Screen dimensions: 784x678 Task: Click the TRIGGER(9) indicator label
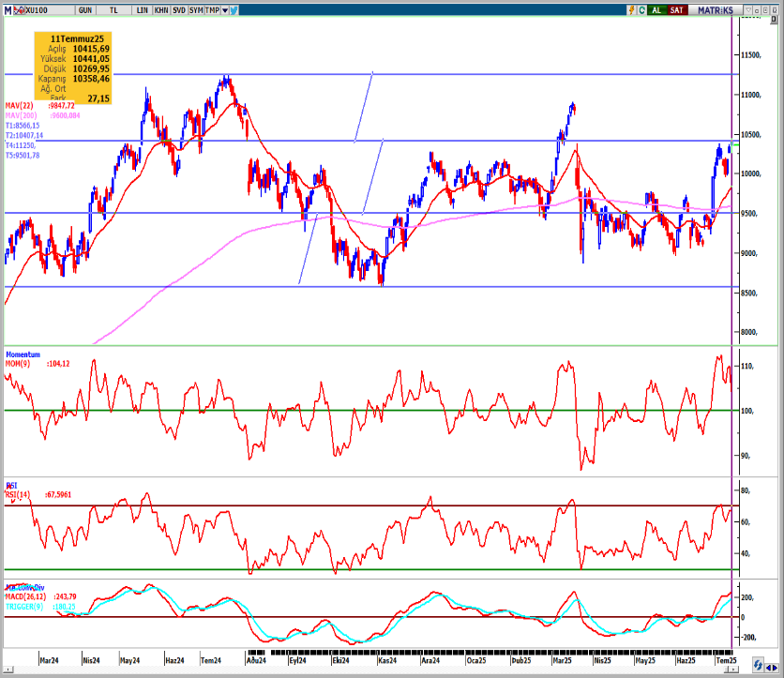click(24, 607)
